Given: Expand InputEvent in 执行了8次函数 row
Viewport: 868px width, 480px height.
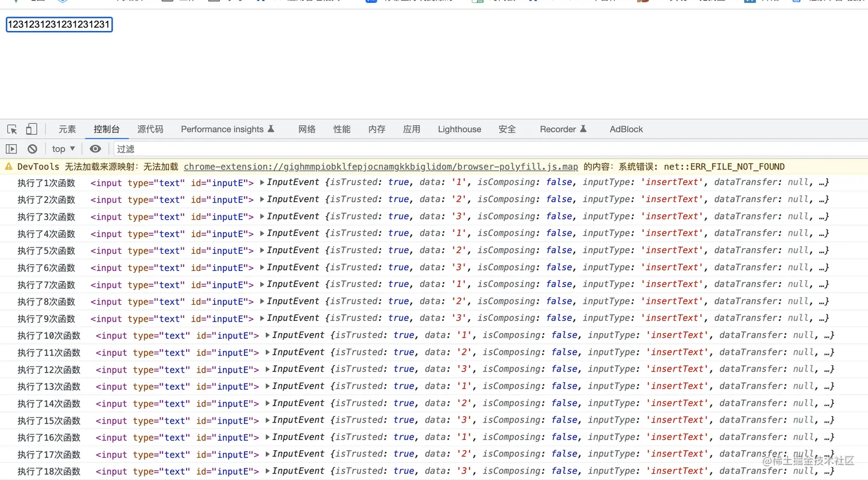Looking at the screenshot, I should pos(262,301).
